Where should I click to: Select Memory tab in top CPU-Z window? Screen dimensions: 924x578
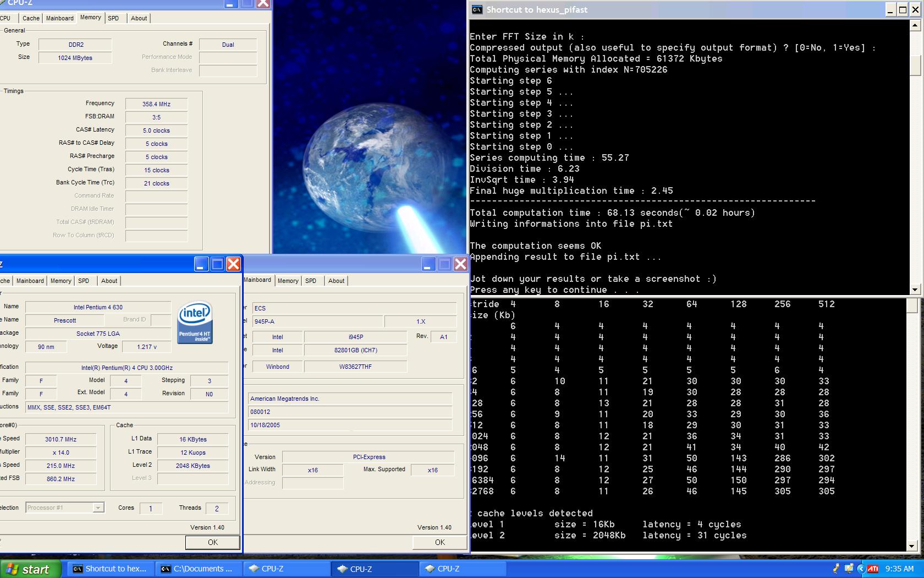(90, 18)
